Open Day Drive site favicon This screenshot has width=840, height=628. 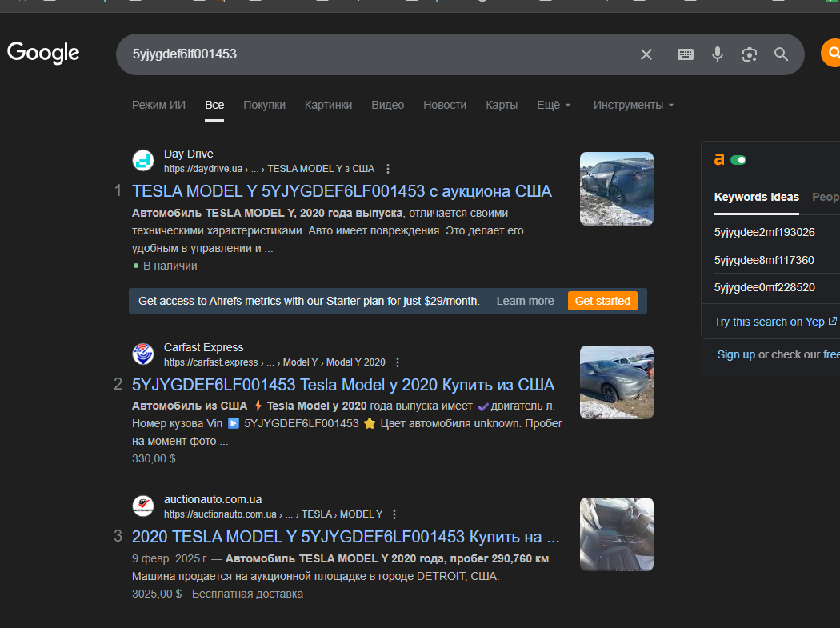click(x=143, y=161)
